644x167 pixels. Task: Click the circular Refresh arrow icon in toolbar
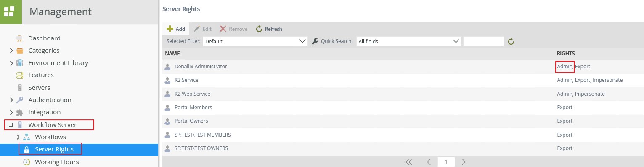coord(259,29)
